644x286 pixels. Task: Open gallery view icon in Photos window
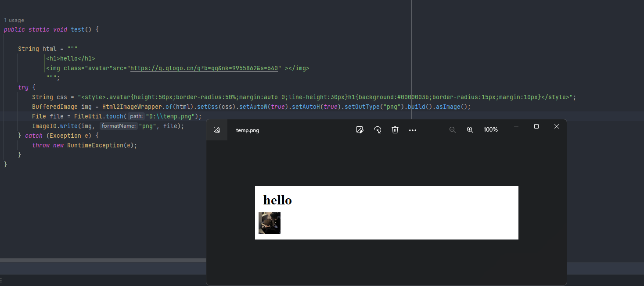[x=216, y=130]
